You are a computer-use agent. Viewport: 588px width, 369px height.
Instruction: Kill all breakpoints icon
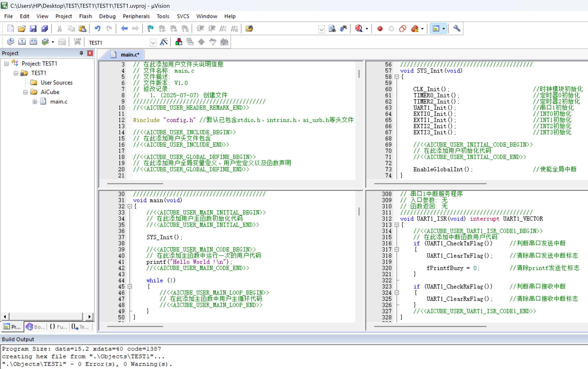point(414,29)
